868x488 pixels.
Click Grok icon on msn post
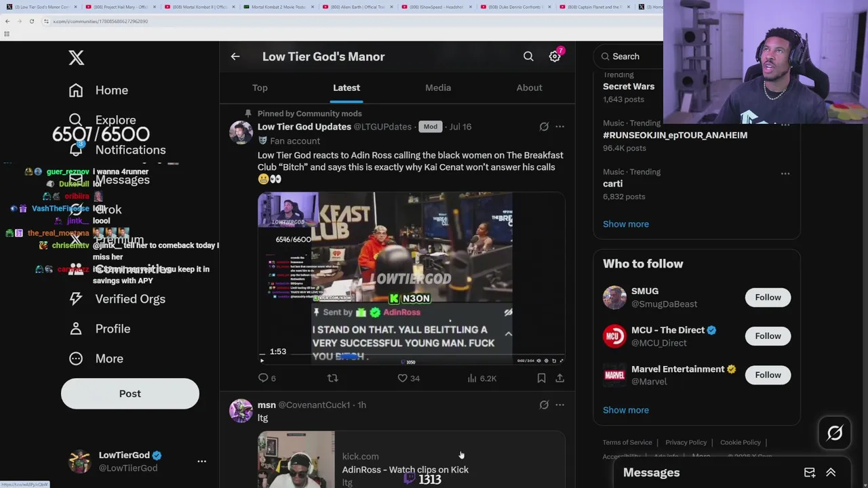point(544,405)
